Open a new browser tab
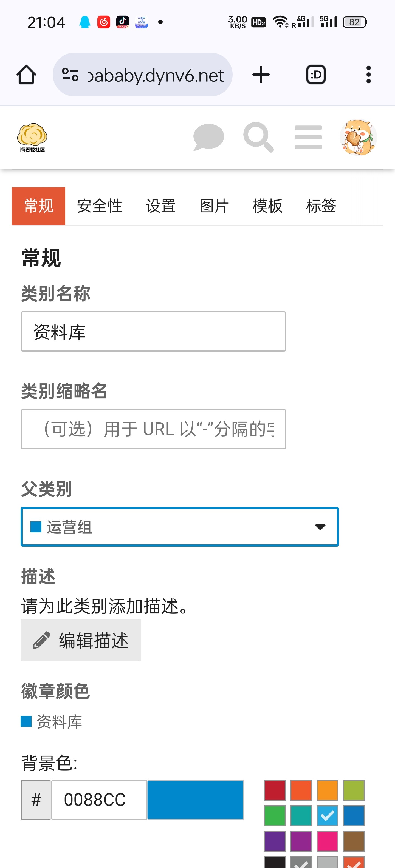This screenshot has width=395, height=868. coord(261,75)
